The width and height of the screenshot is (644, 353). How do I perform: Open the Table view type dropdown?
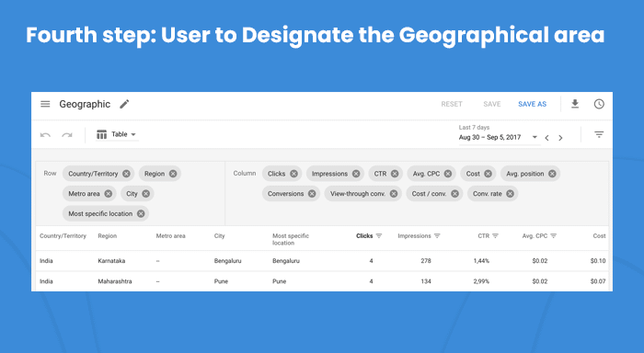pyautogui.click(x=117, y=134)
